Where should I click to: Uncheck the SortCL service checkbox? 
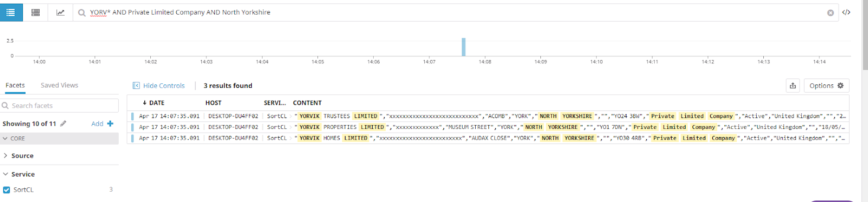(7, 190)
